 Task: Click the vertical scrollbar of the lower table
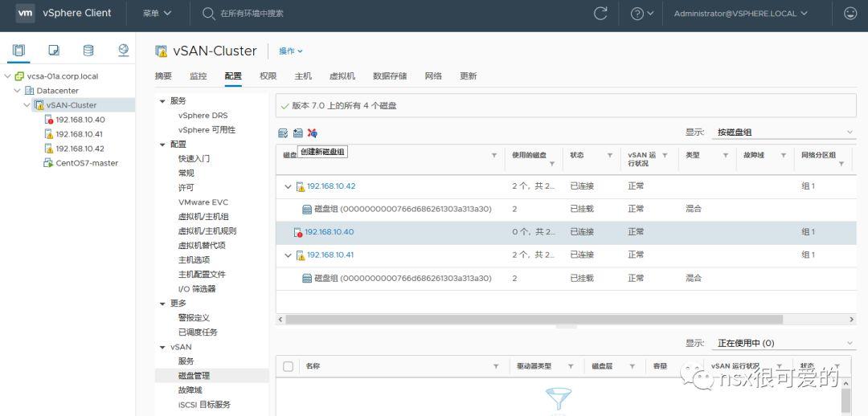click(x=845, y=401)
